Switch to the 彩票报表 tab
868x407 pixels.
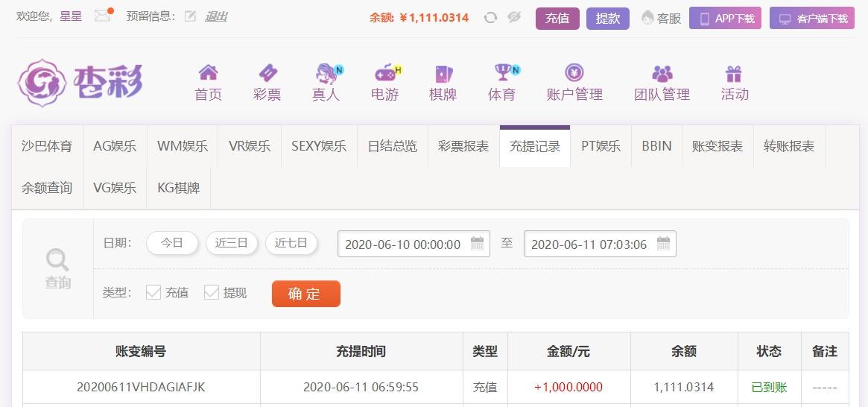click(463, 146)
